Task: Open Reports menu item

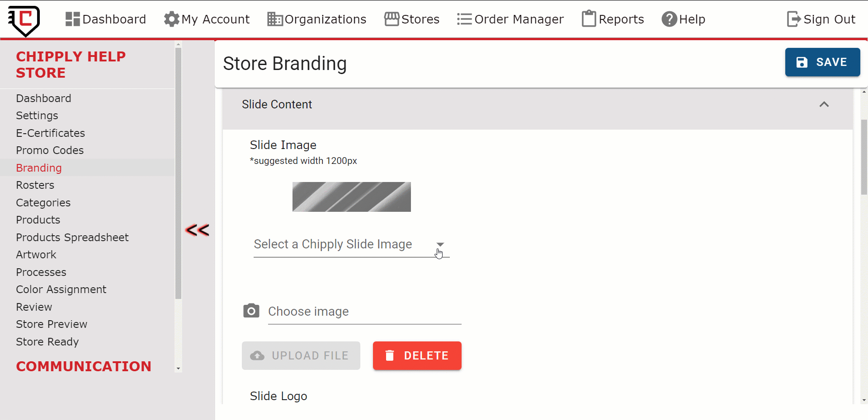Action: [613, 19]
